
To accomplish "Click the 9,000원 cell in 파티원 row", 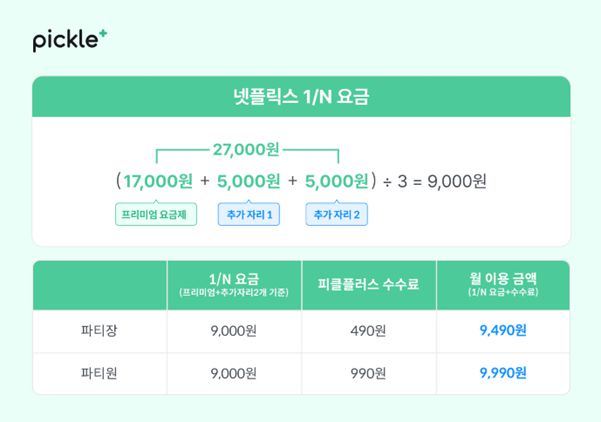I will coord(232,374).
